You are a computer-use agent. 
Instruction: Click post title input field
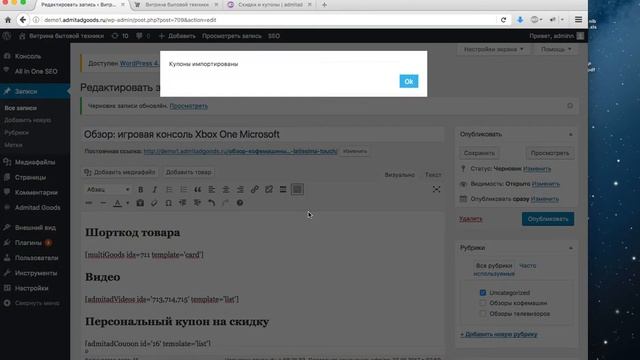coord(262,134)
